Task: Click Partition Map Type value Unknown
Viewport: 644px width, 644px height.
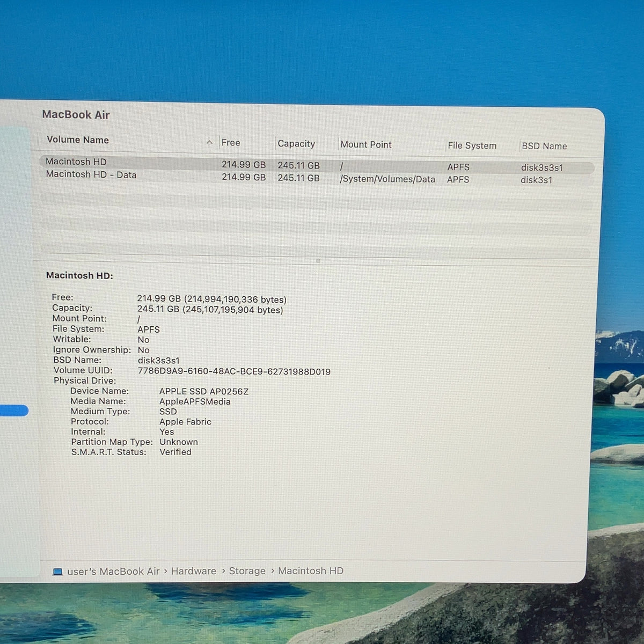Action: pos(179,442)
